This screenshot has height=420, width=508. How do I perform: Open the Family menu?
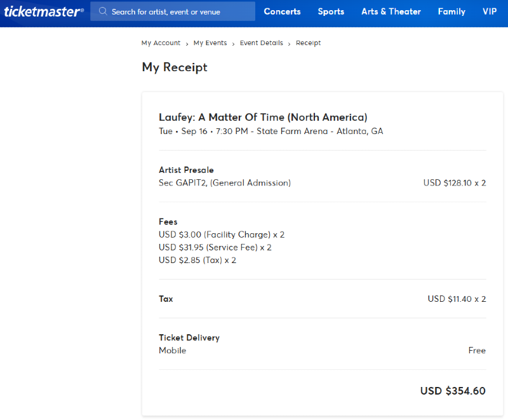point(451,11)
